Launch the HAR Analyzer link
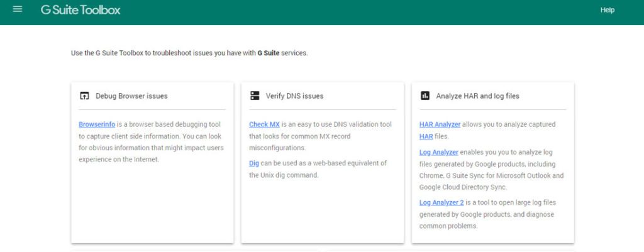 pos(440,124)
